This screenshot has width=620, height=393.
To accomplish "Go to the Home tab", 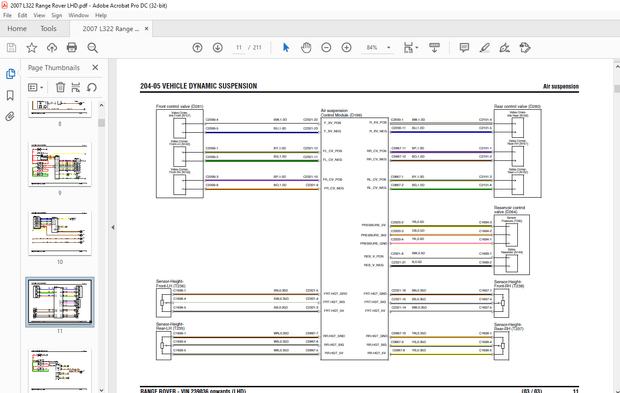I will point(17,28).
